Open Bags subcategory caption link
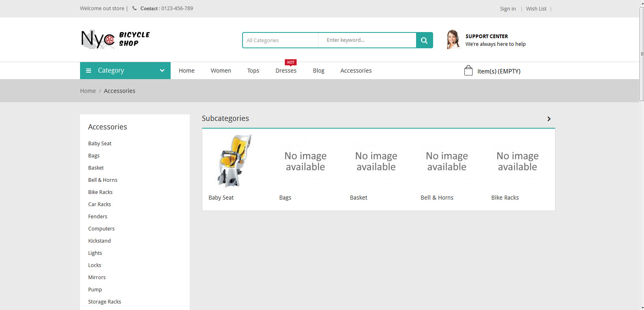This screenshot has height=310, width=644. pos(285,198)
